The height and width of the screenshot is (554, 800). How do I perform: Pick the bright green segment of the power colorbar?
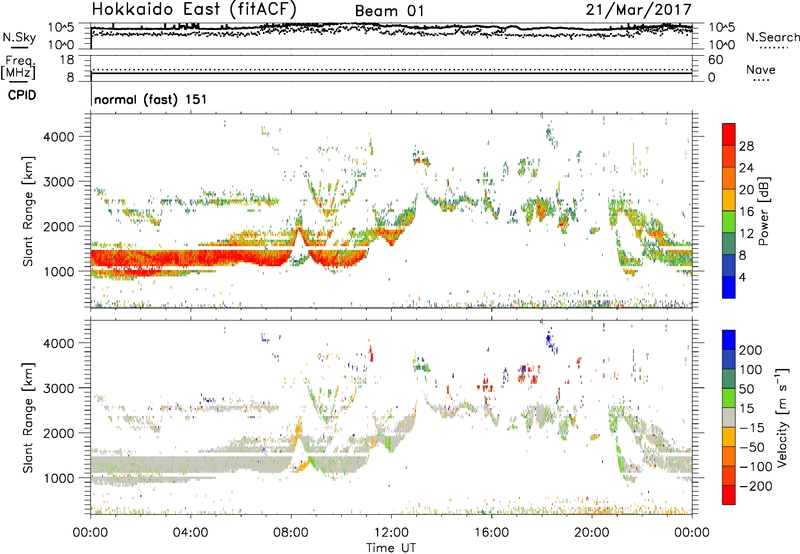click(729, 222)
